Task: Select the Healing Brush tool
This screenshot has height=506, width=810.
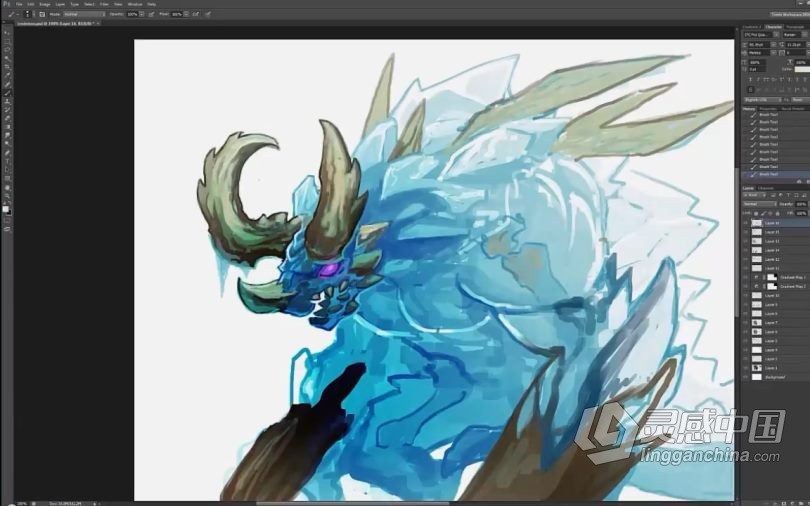Action: (x=7, y=84)
